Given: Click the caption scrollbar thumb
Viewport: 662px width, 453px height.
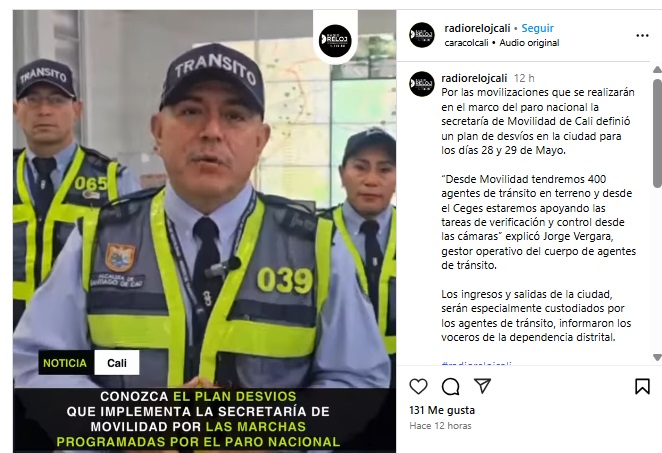Looking at the screenshot, I should [x=657, y=133].
